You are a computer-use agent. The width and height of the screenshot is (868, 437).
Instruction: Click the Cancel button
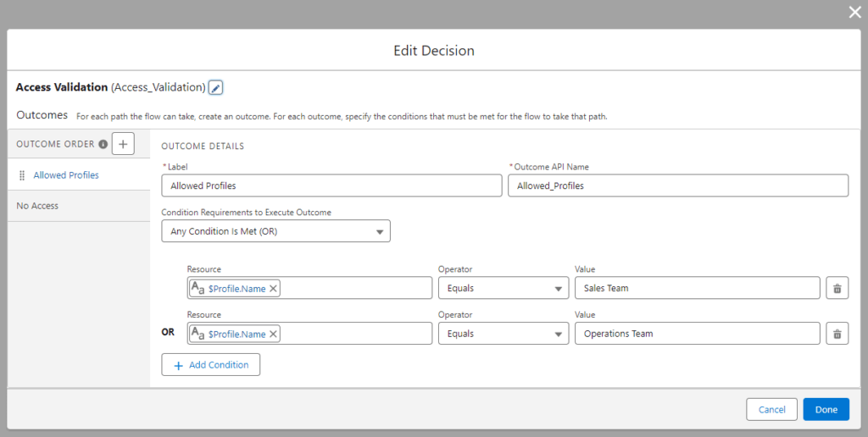(771, 410)
